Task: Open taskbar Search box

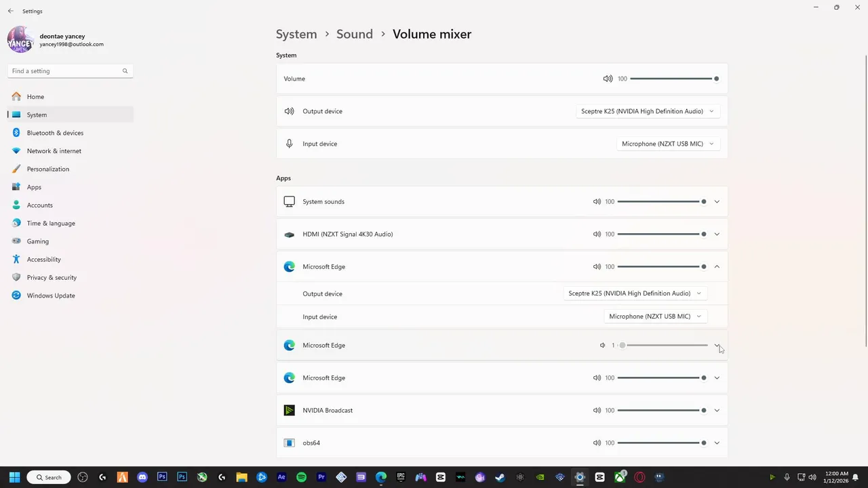Action: [50, 477]
